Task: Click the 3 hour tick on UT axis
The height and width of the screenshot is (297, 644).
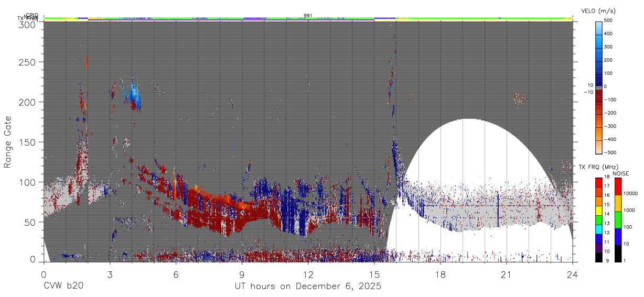Action: click(x=110, y=274)
